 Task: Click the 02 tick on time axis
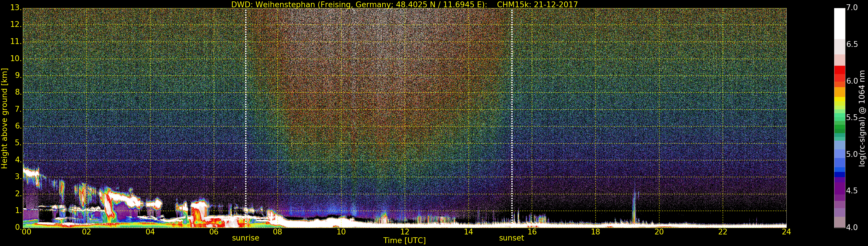pyautogui.click(x=86, y=232)
